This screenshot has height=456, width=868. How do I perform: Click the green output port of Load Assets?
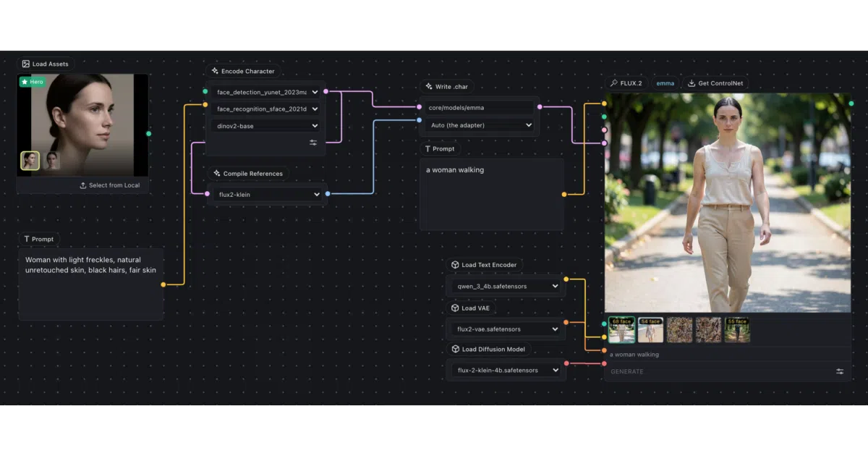tap(149, 133)
